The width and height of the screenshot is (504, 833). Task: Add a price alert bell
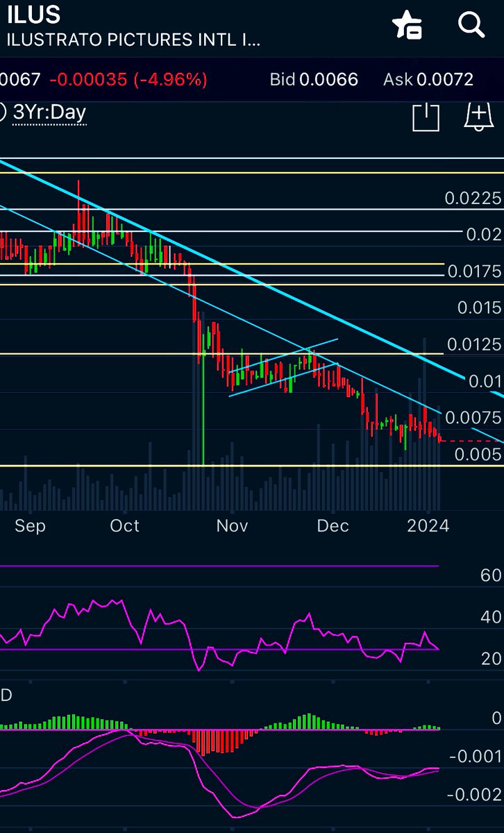click(x=479, y=117)
